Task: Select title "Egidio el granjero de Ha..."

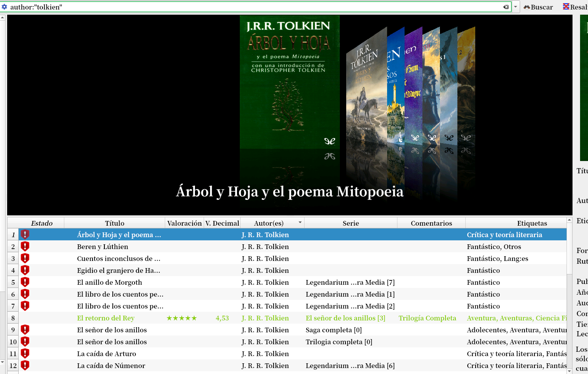Action: pyautogui.click(x=119, y=270)
